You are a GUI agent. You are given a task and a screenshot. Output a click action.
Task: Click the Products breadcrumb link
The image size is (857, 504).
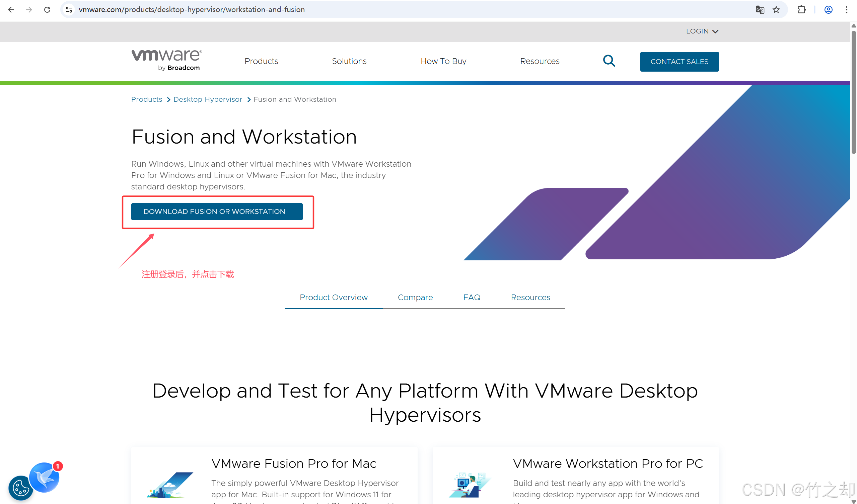point(147,99)
